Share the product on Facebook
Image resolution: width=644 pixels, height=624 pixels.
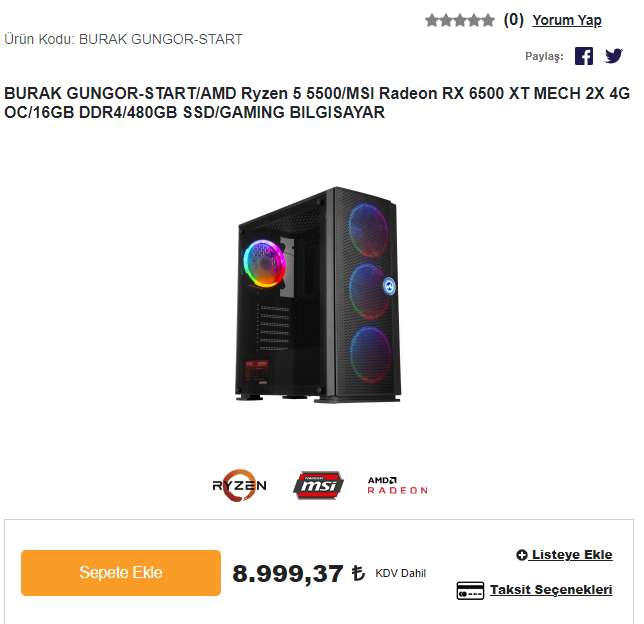point(584,56)
